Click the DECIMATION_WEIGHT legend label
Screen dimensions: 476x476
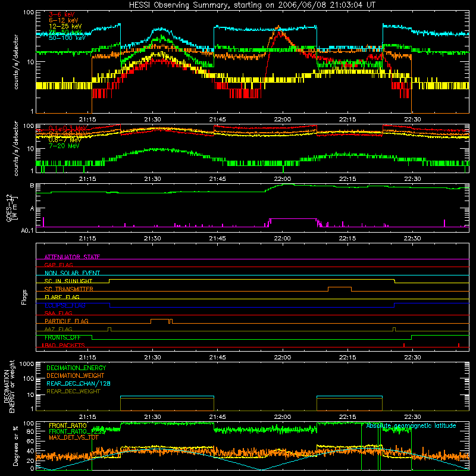76,375
